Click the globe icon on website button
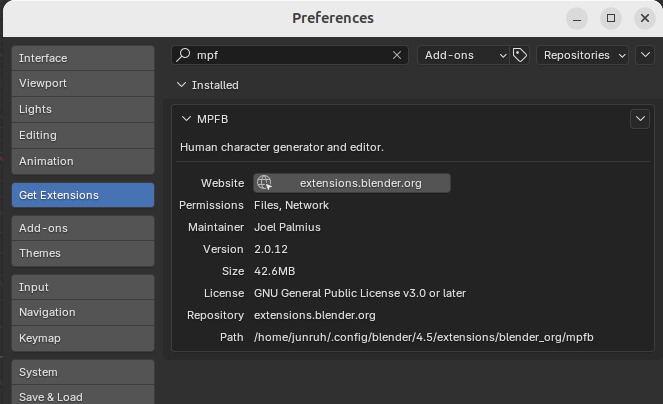The width and height of the screenshot is (663, 404). point(264,183)
